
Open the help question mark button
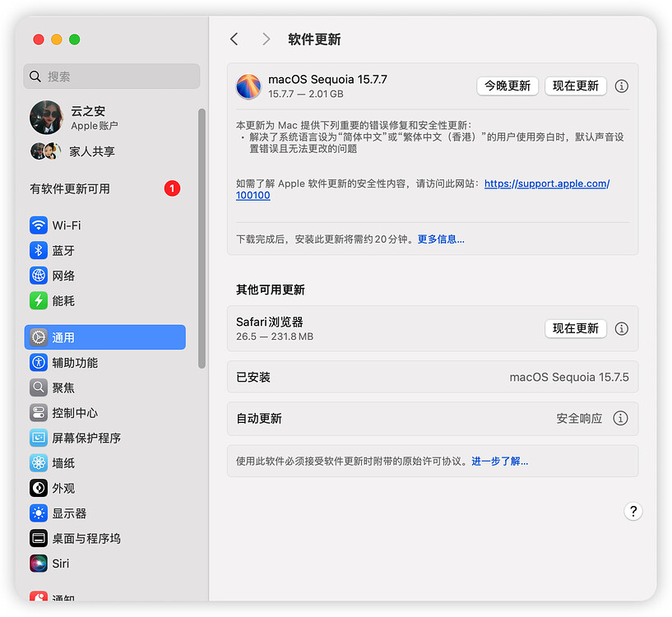[x=633, y=511]
